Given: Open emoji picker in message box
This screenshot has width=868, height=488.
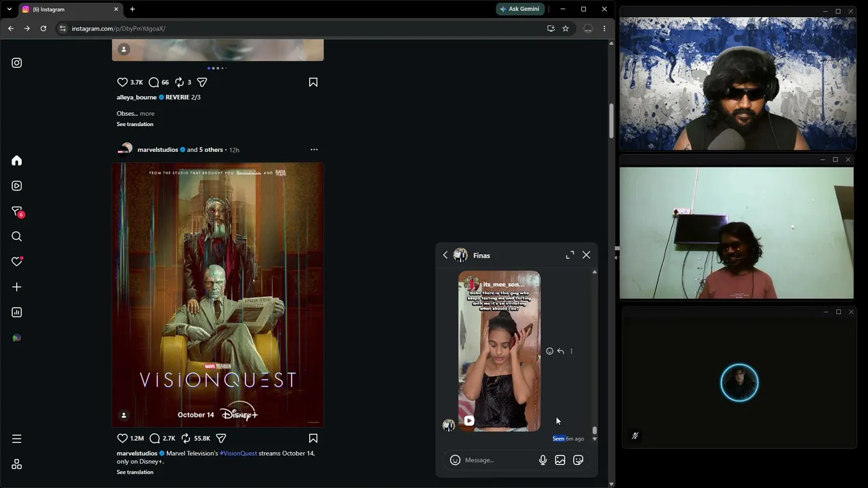Looking at the screenshot, I should pyautogui.click(x=456, y=460).
